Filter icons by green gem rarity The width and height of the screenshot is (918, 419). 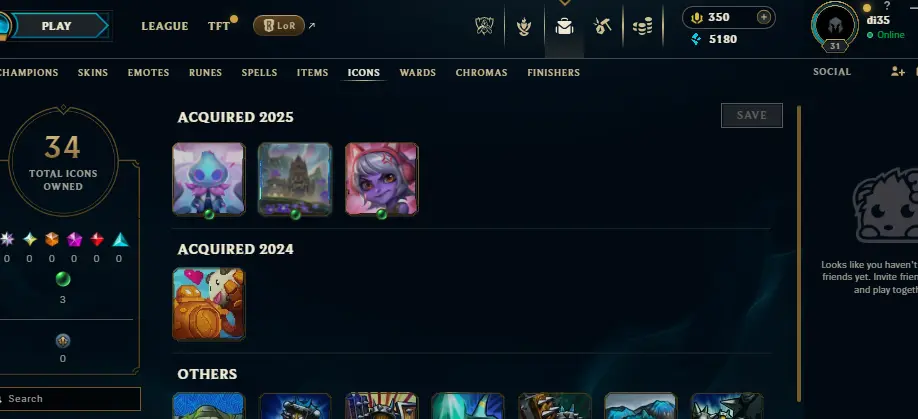point(63,280)
